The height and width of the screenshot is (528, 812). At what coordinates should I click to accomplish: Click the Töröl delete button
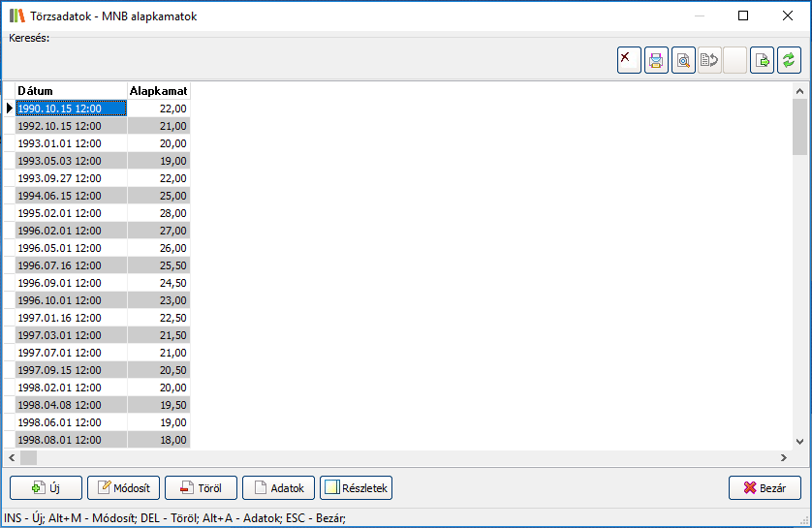pos(201,488)
